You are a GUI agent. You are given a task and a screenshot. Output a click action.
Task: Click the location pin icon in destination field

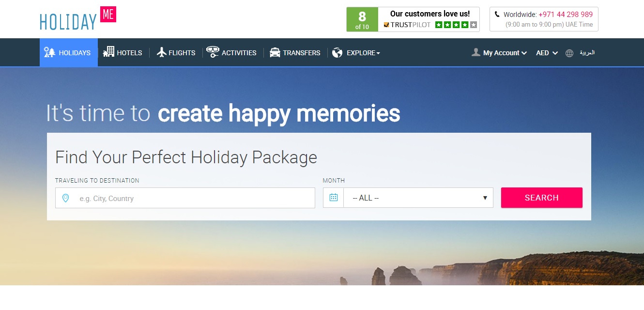pyautogui.click(x=66, y=198)
